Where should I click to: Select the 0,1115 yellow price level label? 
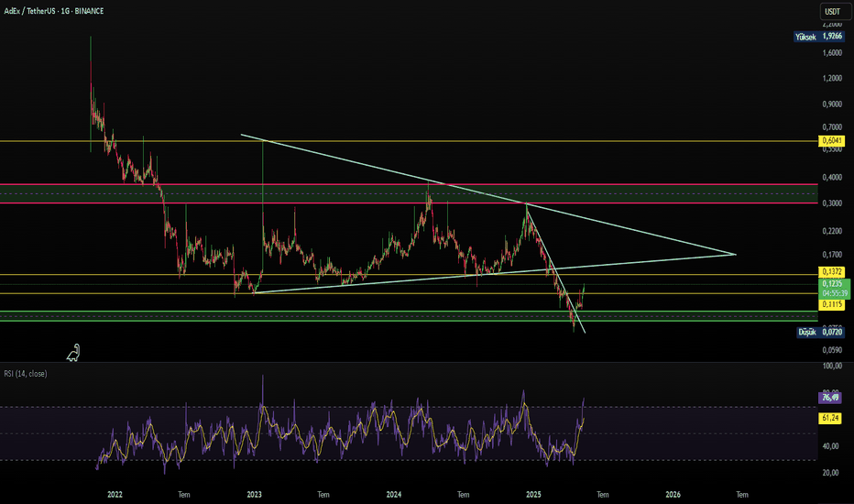(832, 304)
